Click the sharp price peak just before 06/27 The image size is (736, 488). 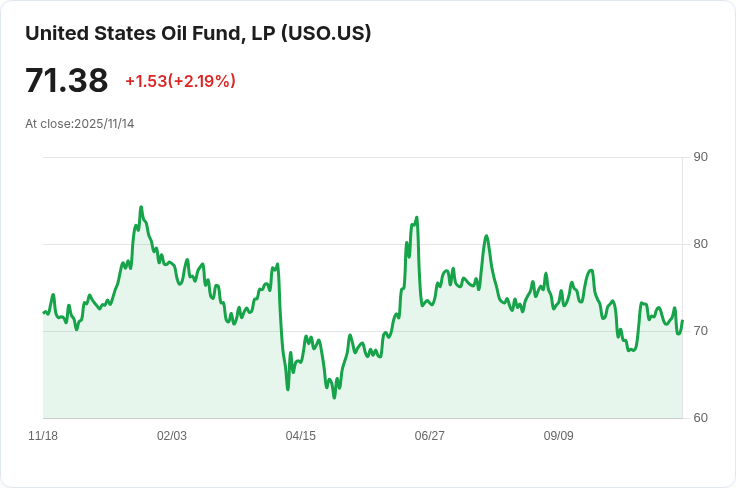pos(416,217)
